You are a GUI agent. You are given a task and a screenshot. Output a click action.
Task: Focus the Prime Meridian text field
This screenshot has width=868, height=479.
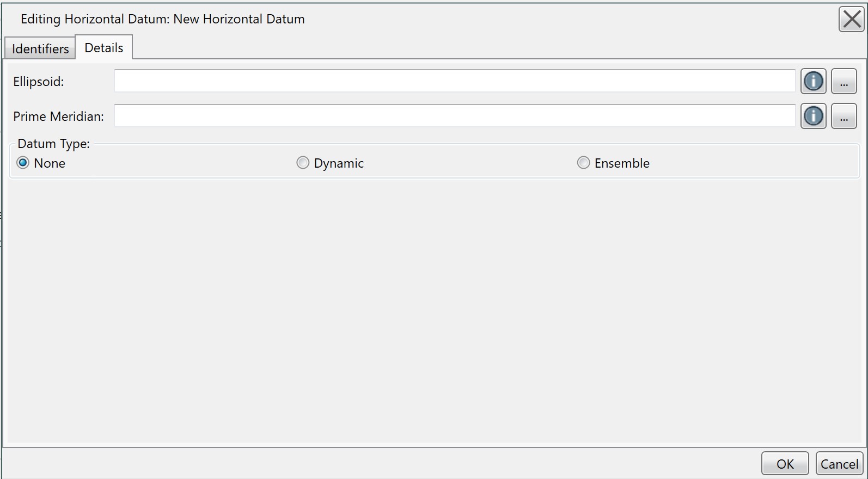click(454, 116)
